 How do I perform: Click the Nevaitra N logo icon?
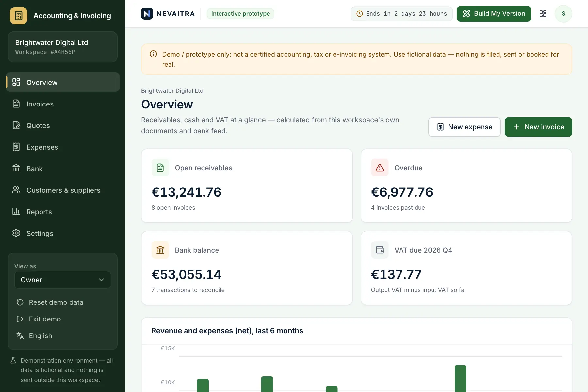pos(147,14)
